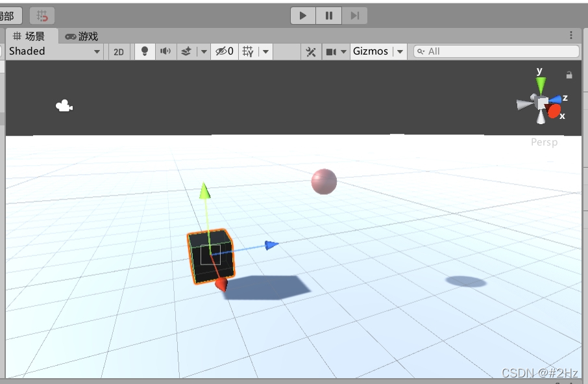Image resolution: width=588 pixels, height=384 pixels.
Task: Toggle 2D view mode
Action: pyautogui.click(x=119, y=52)
